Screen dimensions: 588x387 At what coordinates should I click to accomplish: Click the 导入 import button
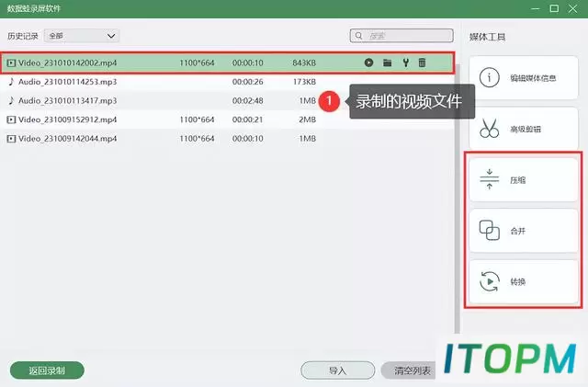click(337, 370)
